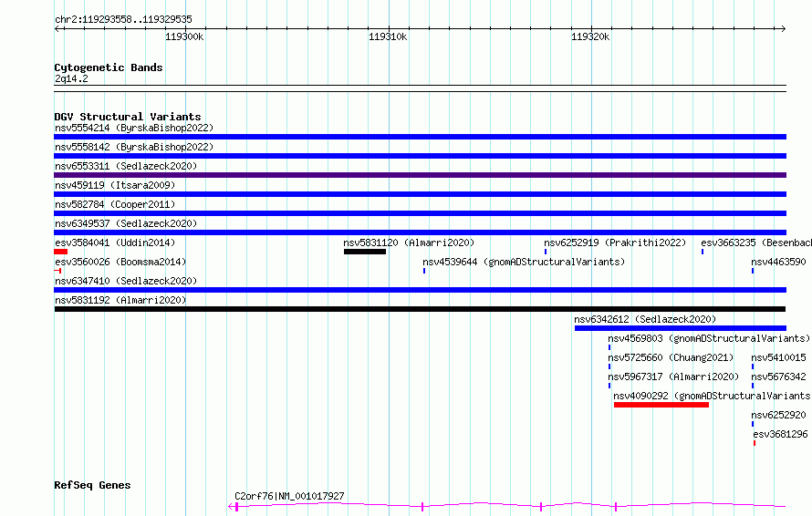
Task: Click the nsv6342612 (Sedlazeck2020) label
Action: click(x=645, y=319)
